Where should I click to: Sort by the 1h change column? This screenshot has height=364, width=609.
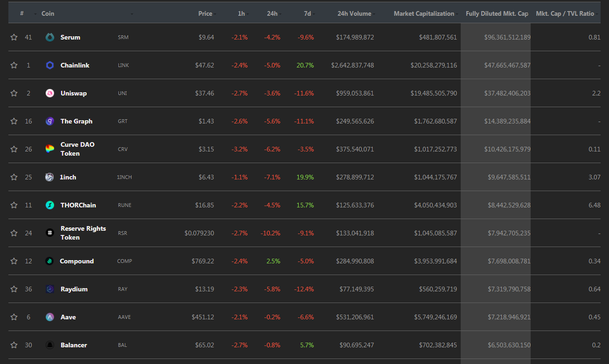coord(241,13)
